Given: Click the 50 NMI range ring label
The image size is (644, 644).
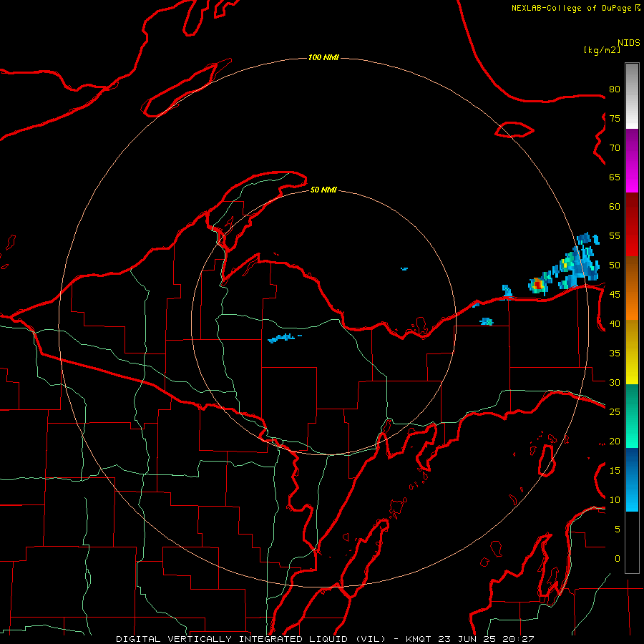Looking at the screenshot, I should (323, 190).
